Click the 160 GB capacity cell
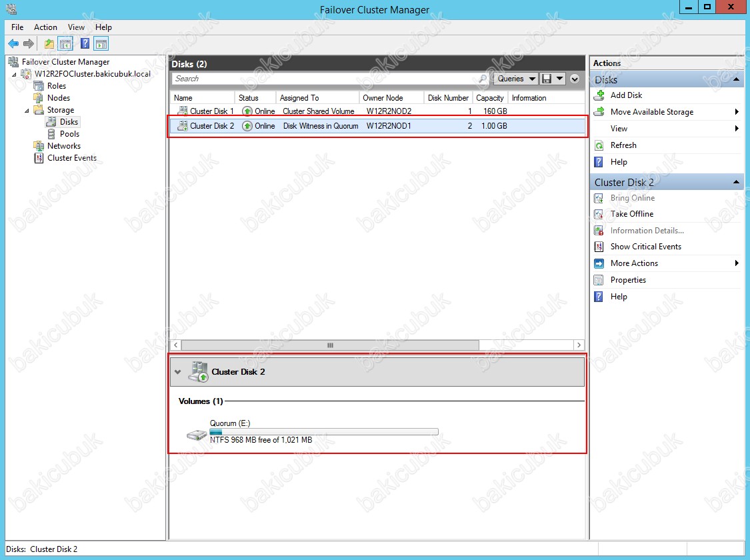750x560 pixels. click(x=495, y=111)
